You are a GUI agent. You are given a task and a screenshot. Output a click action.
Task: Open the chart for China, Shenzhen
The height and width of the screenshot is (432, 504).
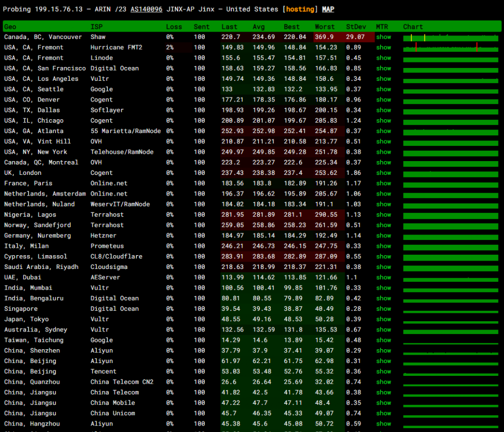[451, 354]
